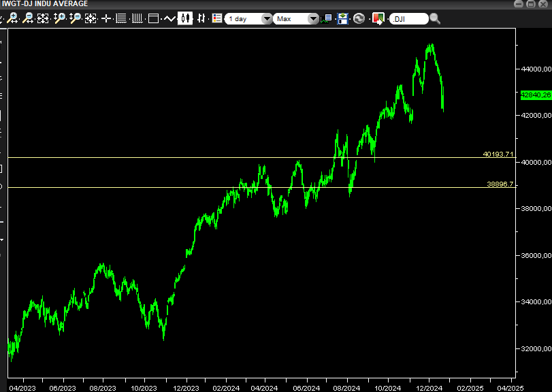Image resolution: width=552 pixels, height=392 pixels.
Task: Click the export chart icon
Action: click(378, 18)
